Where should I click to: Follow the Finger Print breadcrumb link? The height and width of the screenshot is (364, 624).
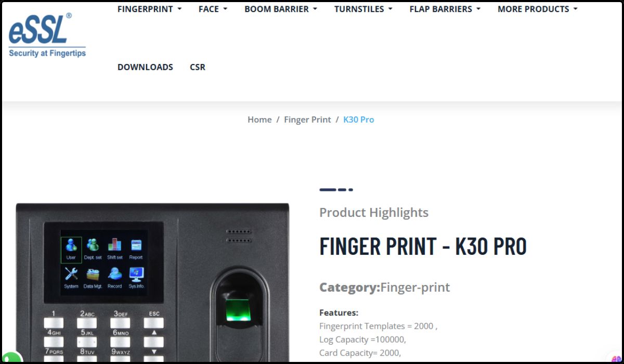click(307, 120)
